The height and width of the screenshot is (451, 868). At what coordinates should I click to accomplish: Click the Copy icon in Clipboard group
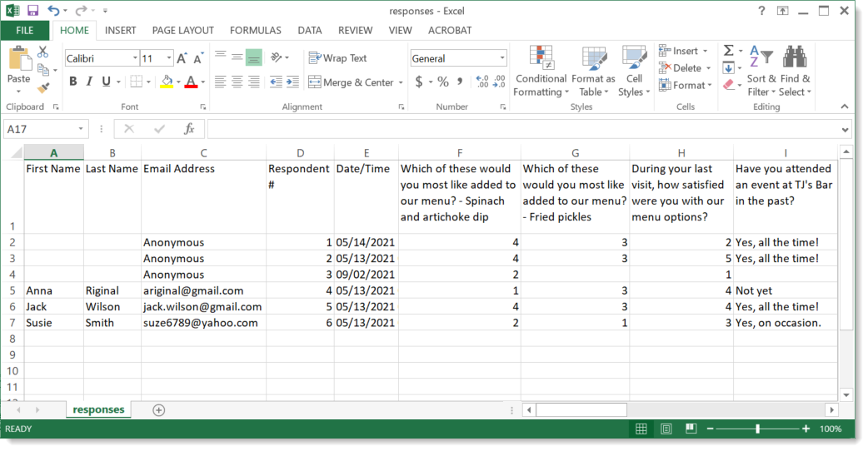[43, 70]
